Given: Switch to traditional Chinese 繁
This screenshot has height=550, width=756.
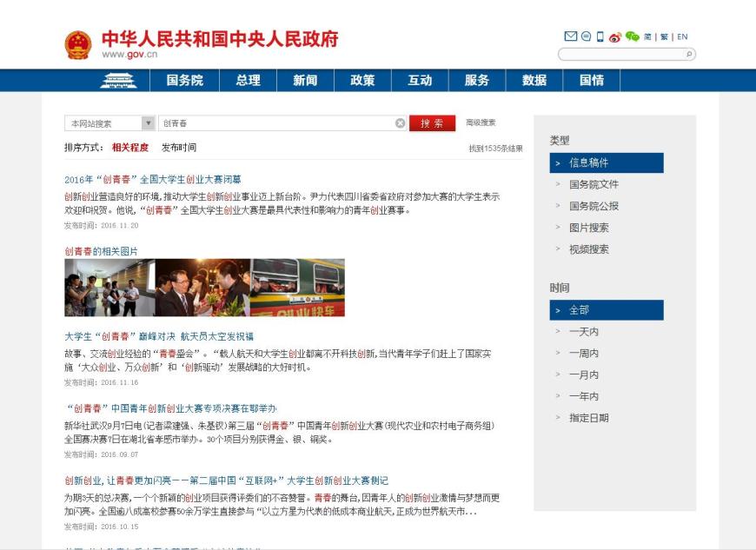Looking at the screenshot, I should (663, 36).
